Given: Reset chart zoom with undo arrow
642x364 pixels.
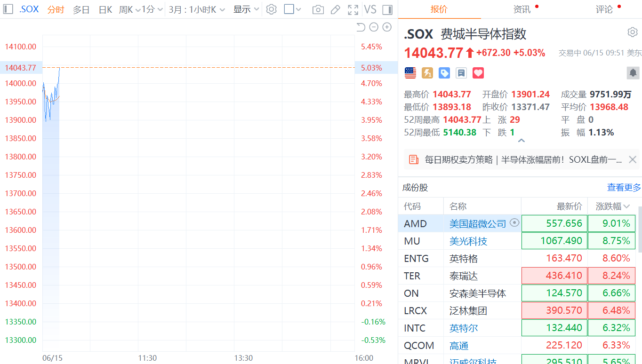Looking at the screenshot, I should click(x=361, y=27).
